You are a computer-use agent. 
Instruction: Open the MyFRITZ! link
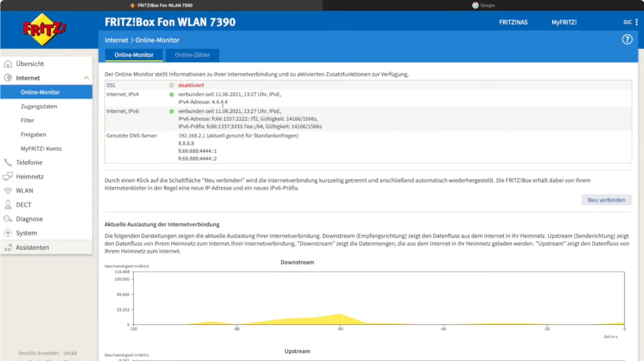564,22
